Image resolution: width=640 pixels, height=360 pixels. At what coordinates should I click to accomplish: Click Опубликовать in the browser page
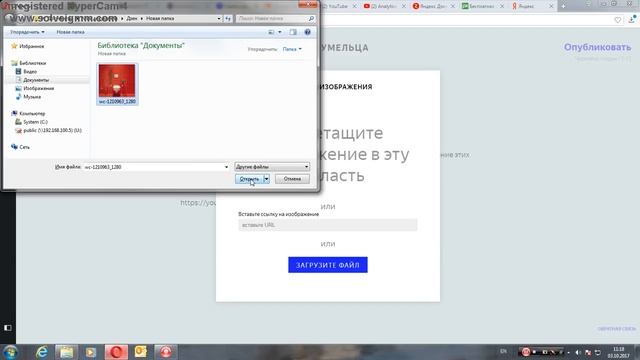597,47
